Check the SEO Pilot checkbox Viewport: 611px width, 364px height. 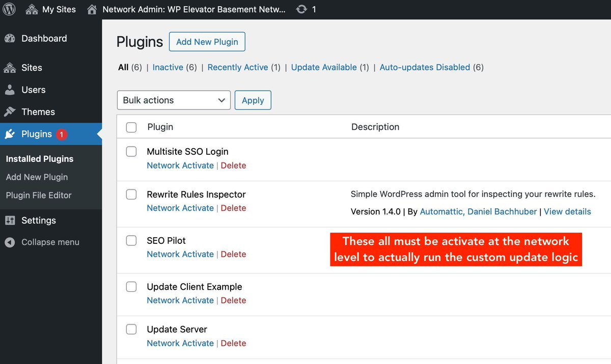131,241
